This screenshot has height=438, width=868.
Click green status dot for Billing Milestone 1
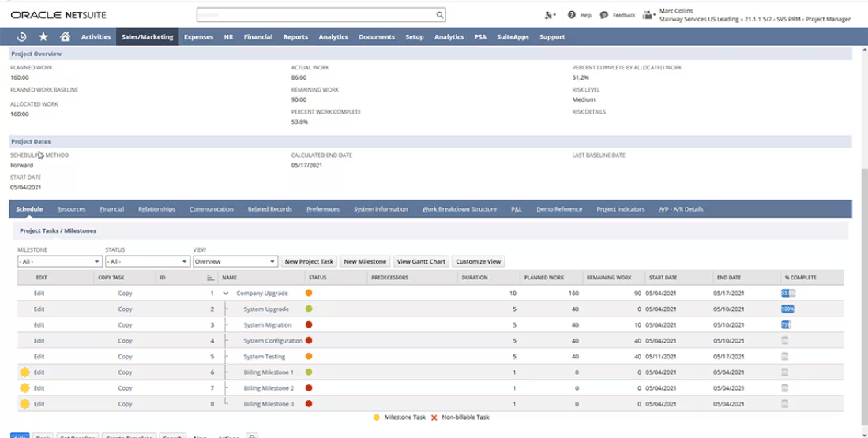click(x=309, y=372)
